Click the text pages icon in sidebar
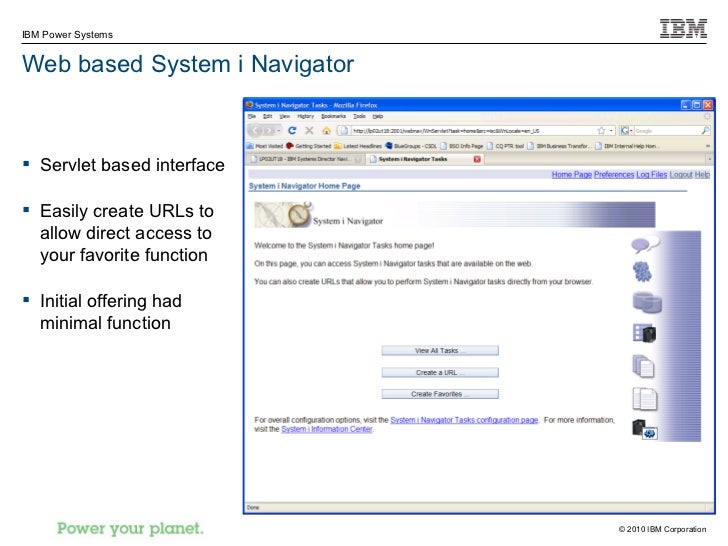The image size is (728, 546). coord(645,399)
